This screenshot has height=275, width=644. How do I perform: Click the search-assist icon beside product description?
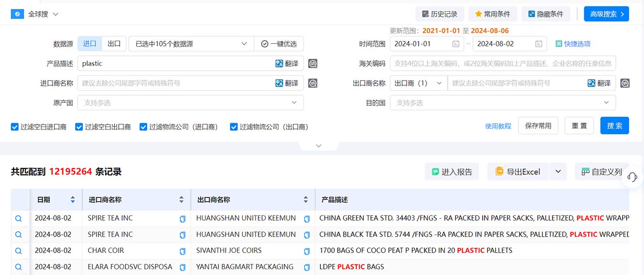313,64
